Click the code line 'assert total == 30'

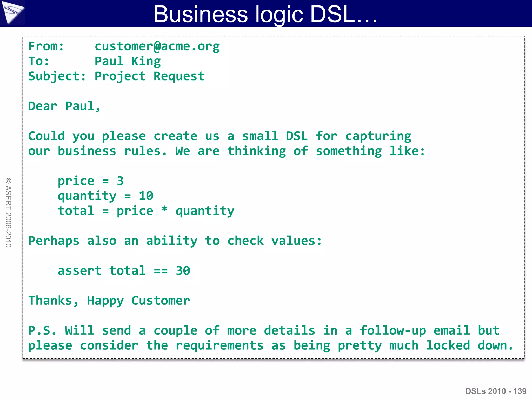click(124, 271)
